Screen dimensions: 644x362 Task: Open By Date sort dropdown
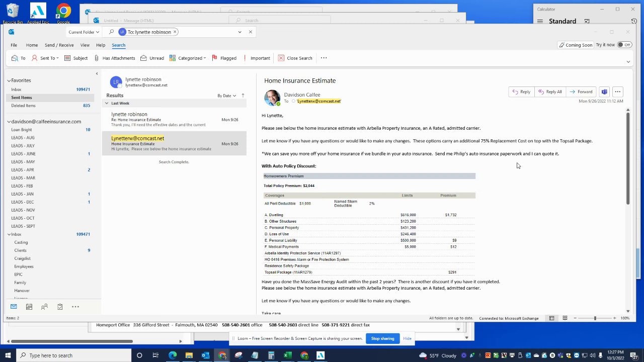(x=226, y=96)
